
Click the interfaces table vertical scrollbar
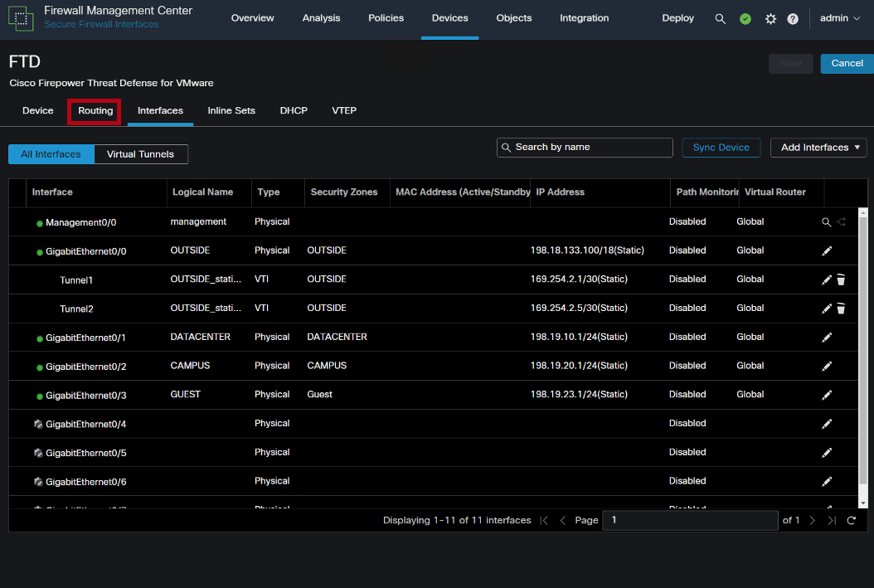[863, 357]
